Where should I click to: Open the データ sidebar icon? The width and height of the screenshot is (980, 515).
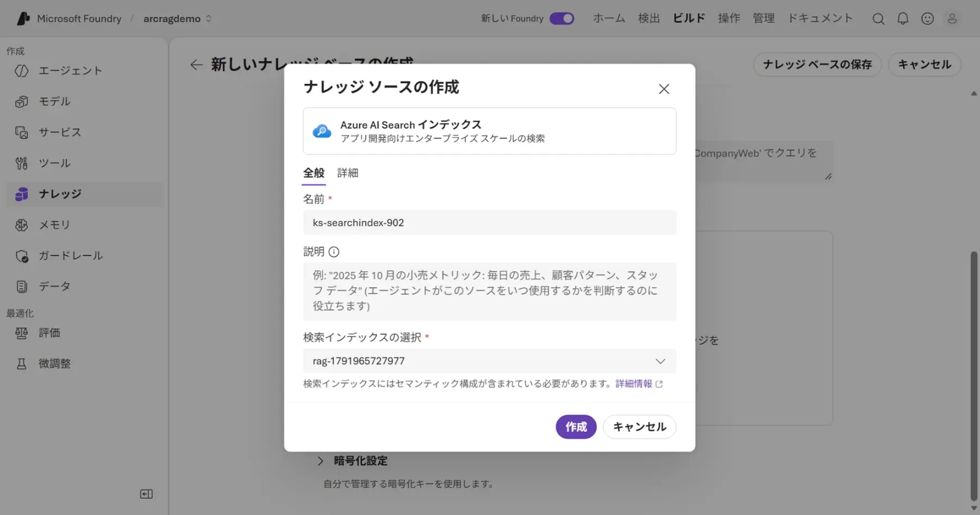coord(22,287)
